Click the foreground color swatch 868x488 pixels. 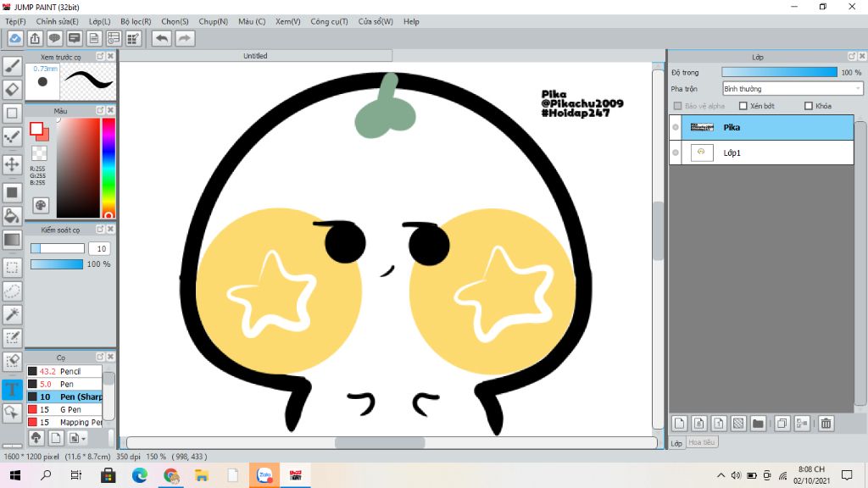point(36,130)
